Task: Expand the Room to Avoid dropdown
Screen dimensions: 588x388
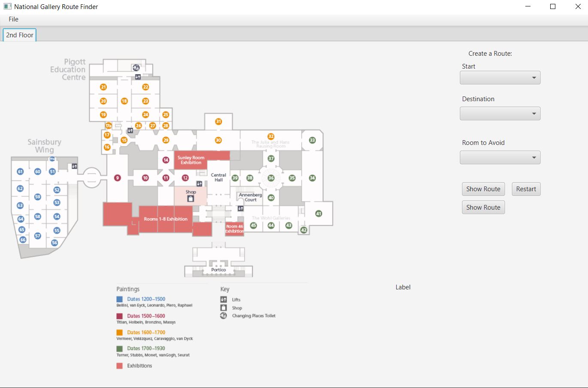Action: coord(500,157)
